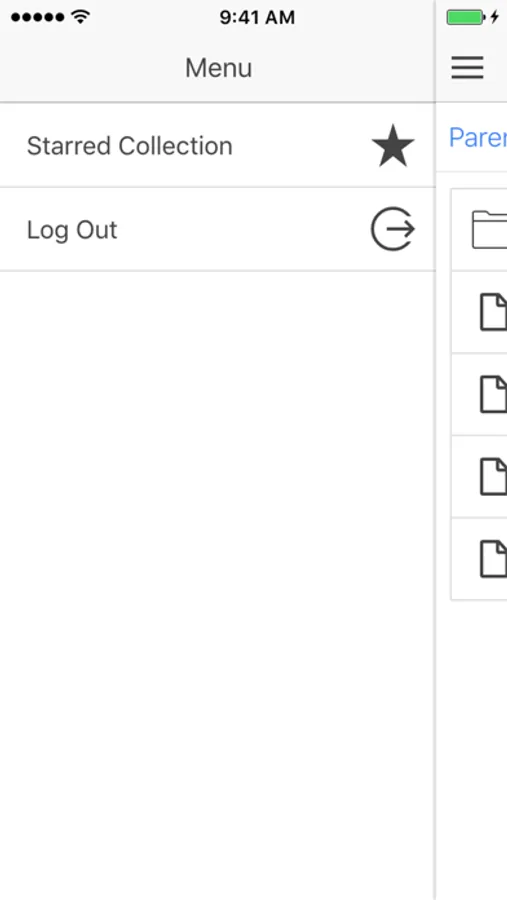This screenshot has height=900, width=507.
Task: Click the Starred Collection label text
Action: 130,146
